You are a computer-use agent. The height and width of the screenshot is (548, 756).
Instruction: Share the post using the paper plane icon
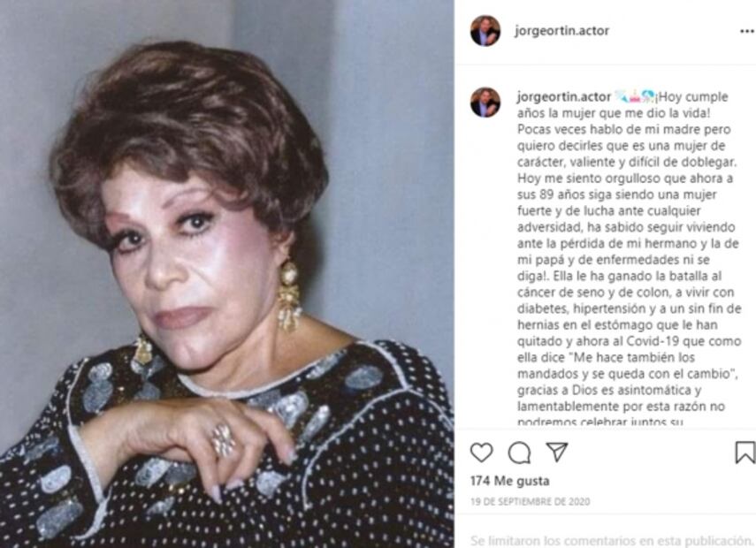[x=557, y=452]
